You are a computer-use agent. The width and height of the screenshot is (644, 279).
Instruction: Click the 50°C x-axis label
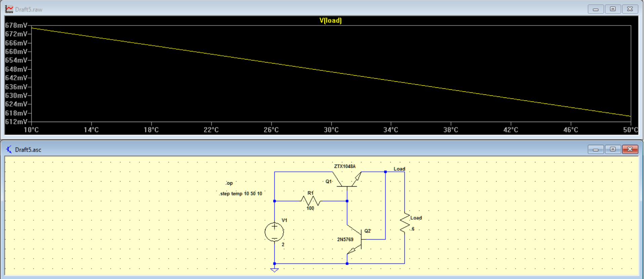631,130
